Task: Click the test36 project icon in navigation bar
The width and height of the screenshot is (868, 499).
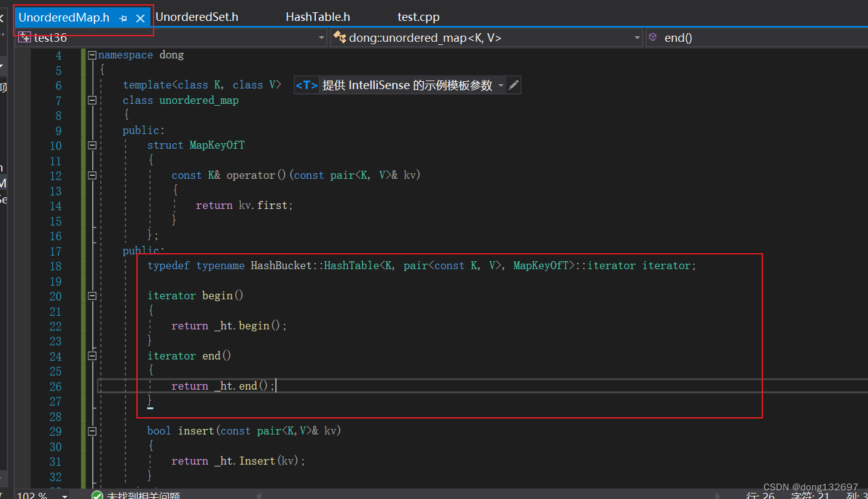Action: pyautogui.click(x=25, y=37)
